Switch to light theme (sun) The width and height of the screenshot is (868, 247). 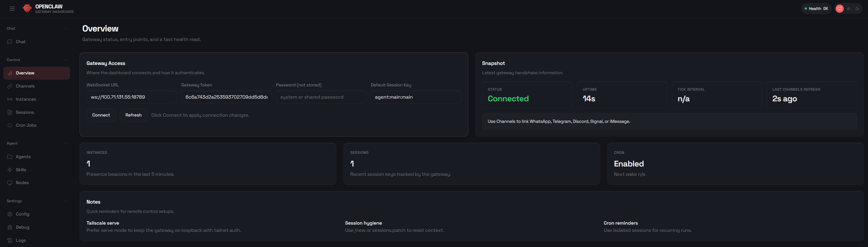tap(849, 9)
